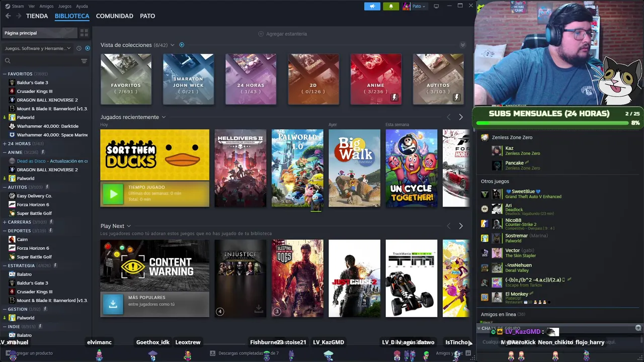
Task: Collapse the DEPORTES category
Action: point(5,231)
